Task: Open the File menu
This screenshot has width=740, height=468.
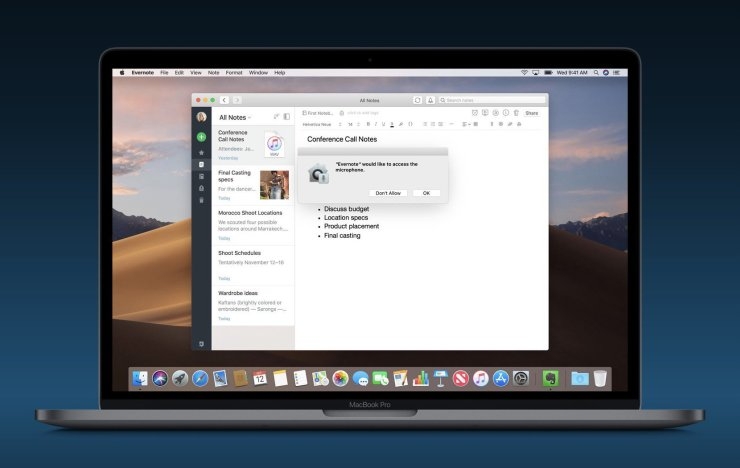Action: [164, 73]
